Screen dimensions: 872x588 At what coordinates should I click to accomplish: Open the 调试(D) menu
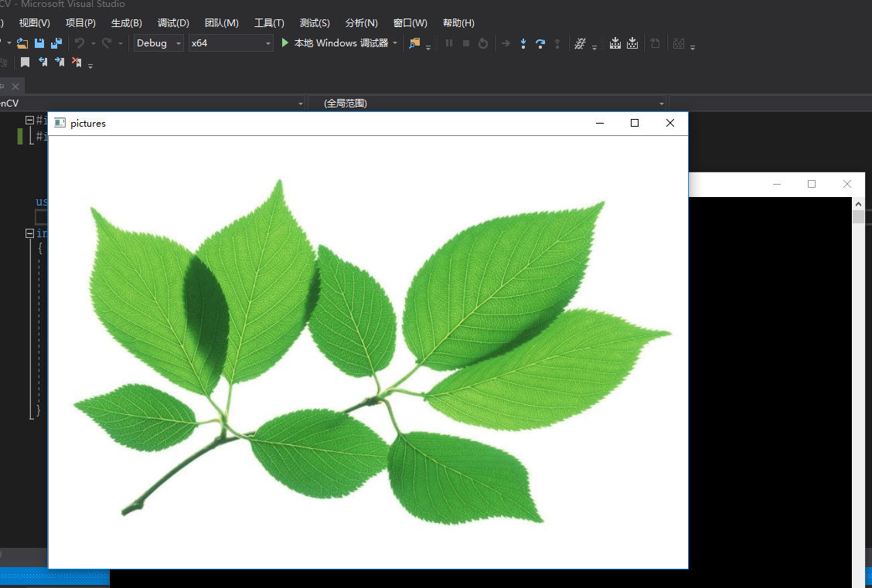click(x=173, y=22)
